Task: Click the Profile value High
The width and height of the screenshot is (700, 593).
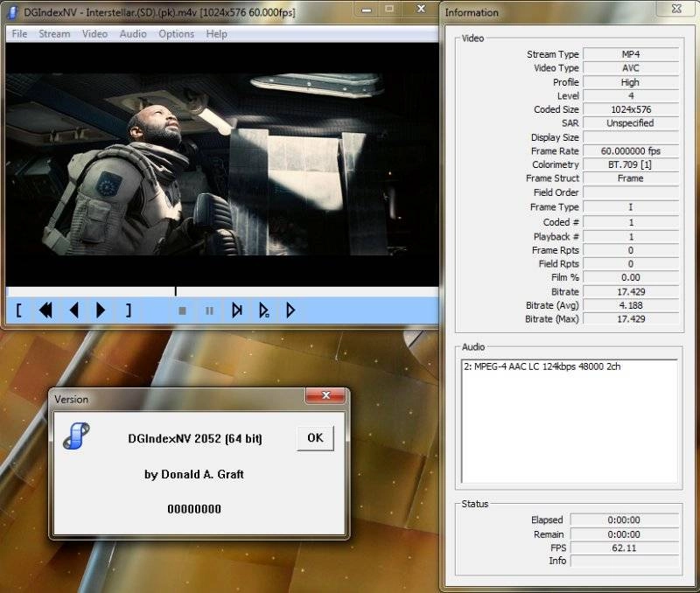Action: pos(630,82)
